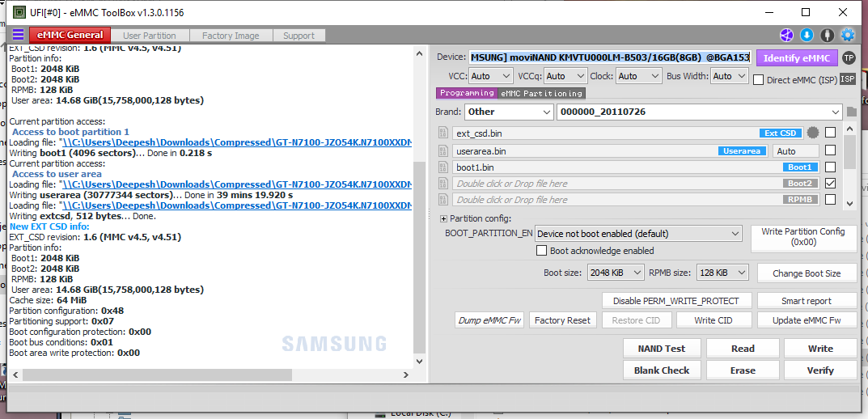
Task: Click the NAND Test button
Action: (x=662, y=349)
